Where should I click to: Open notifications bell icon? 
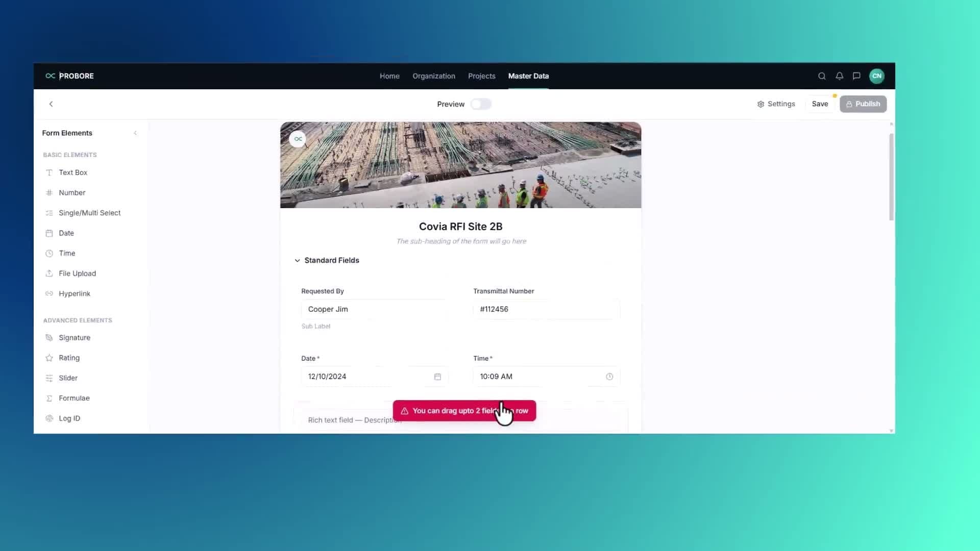click(839, 76)
